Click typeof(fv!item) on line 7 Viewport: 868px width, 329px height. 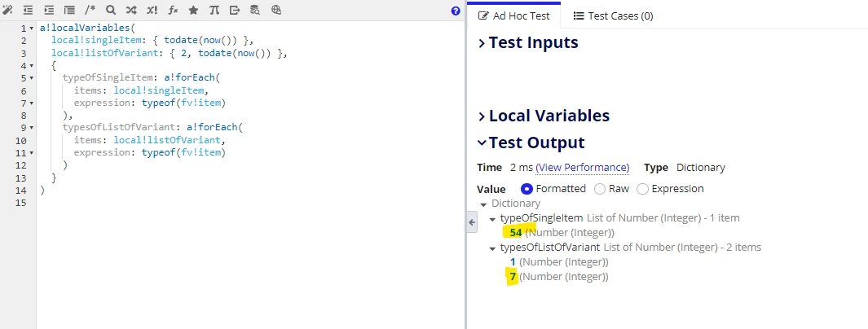[x=183, y=103]
